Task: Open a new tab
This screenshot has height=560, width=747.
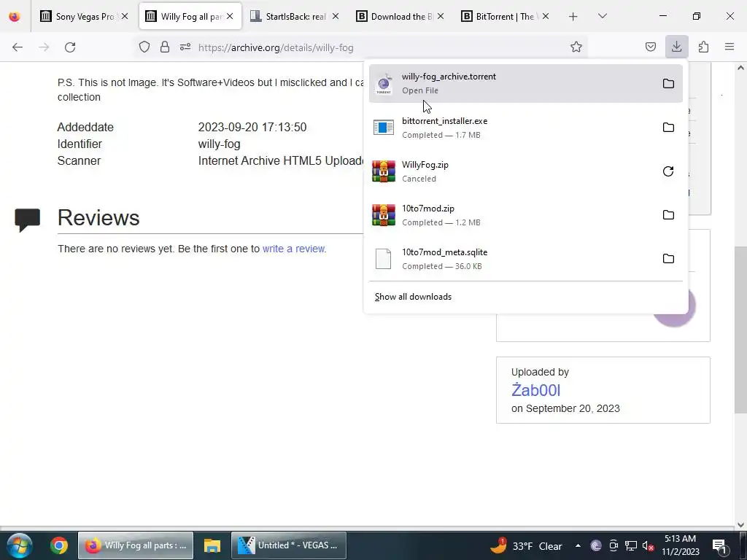Action: click(x=573, y=16)
